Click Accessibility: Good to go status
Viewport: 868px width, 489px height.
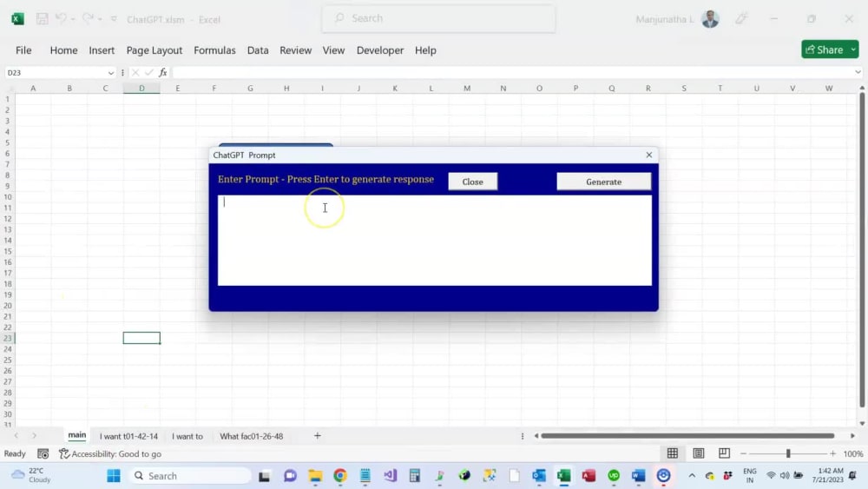[110, 453]
